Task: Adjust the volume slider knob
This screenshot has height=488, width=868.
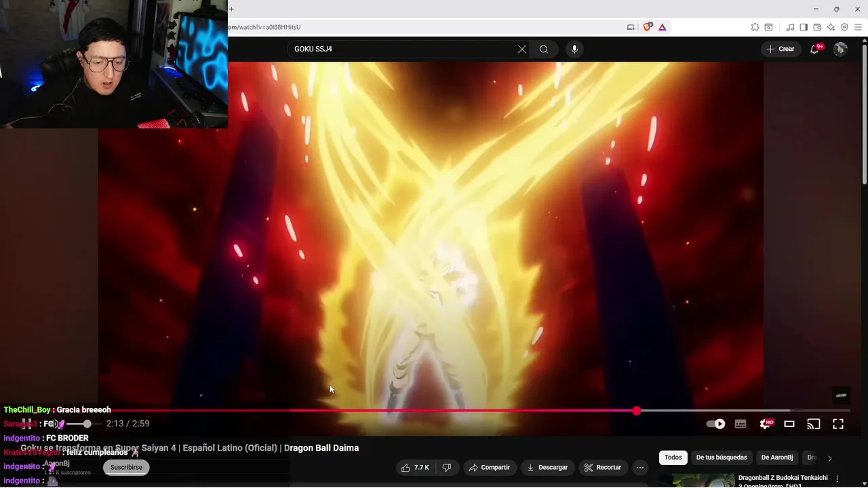Action: (x=87, y=424)
